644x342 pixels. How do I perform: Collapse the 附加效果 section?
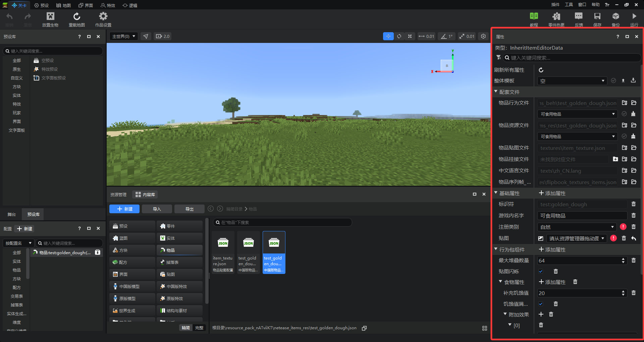[x=505, y=314]
